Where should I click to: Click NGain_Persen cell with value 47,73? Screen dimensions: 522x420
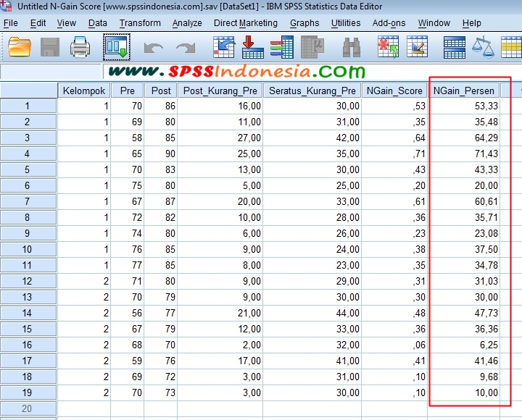463,314
